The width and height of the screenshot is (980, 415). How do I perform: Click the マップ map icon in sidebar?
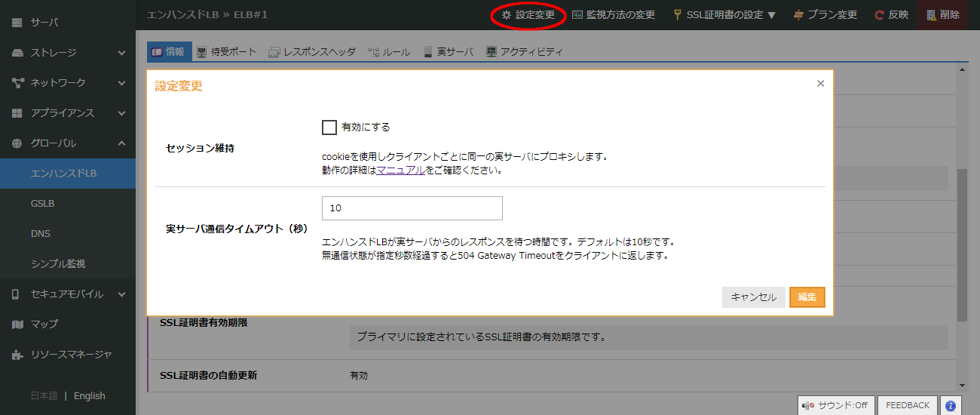tap(17, 324)
